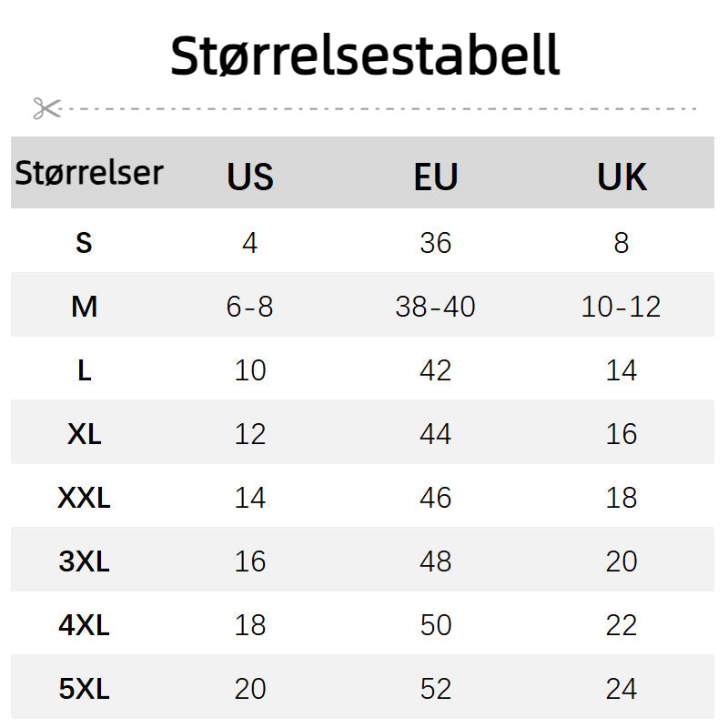
Task: Click the 3XL size row label
Action: (84, 561)
